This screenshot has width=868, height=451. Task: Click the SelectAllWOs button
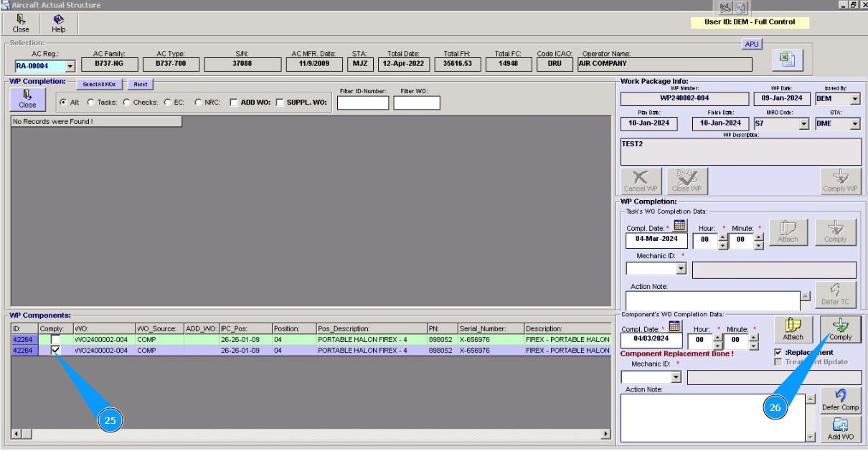click(100, 85)
